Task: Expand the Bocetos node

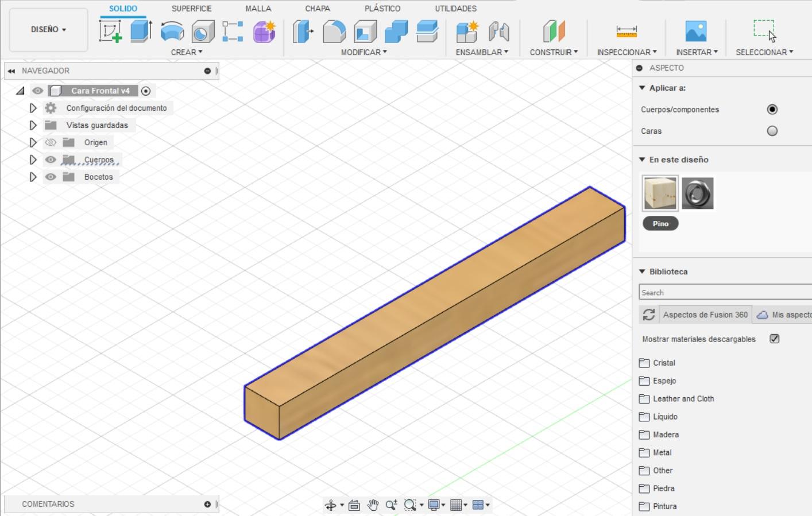Action: [33, 177]
